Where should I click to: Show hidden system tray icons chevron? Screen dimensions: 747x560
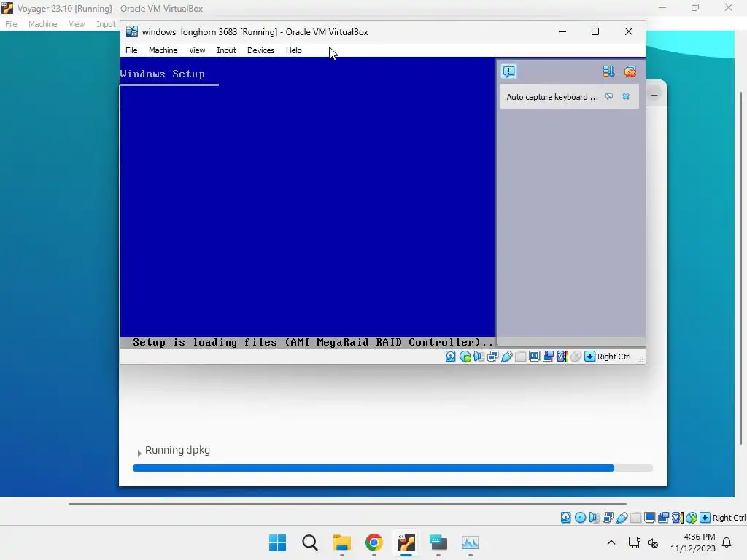pyautogui.click(x=611, y=542)
